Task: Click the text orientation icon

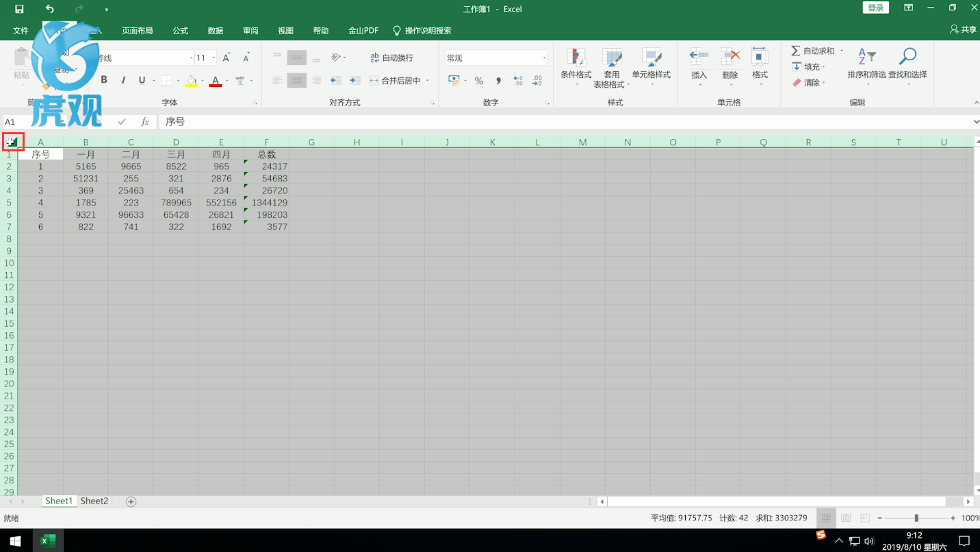Action: coord(337,58)
